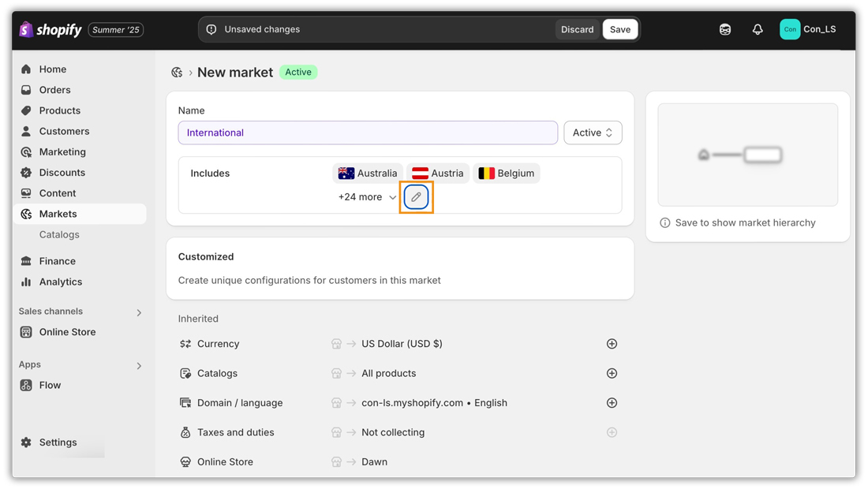Expand the +24 more countries list
Image resolution: width=868 pixels, height=489 pixels.
coord(367,197)
